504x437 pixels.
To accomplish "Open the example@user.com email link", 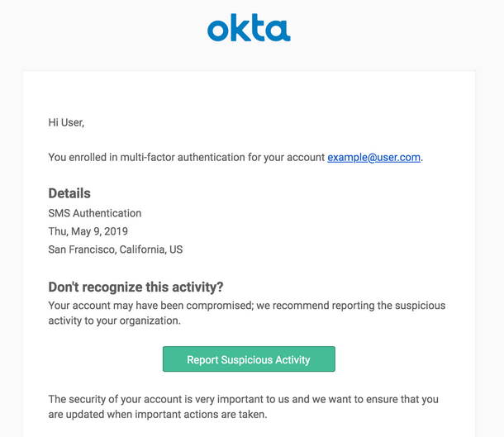I will [x=373, y=158].
